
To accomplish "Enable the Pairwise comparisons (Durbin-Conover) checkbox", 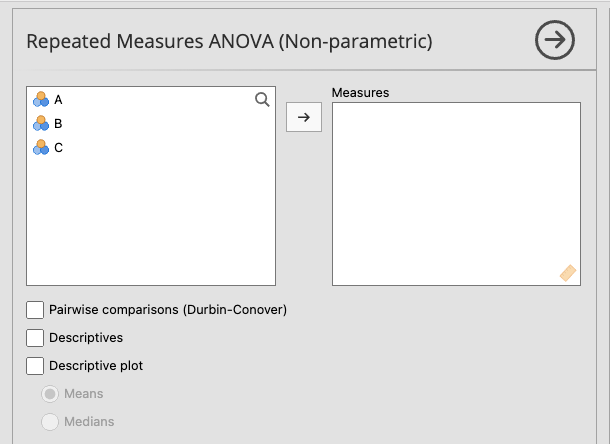I will tap(36, 310).
